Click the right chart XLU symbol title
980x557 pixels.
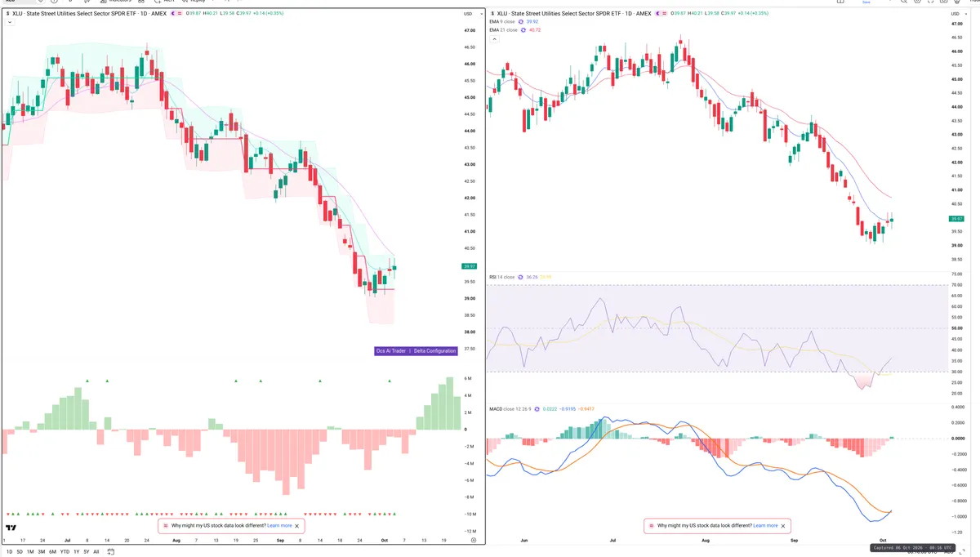(x=575, y=13)
